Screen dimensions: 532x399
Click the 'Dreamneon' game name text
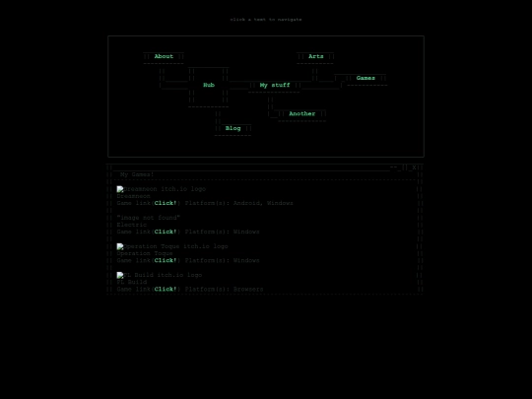pyautogui.click(x=133, y=196)
